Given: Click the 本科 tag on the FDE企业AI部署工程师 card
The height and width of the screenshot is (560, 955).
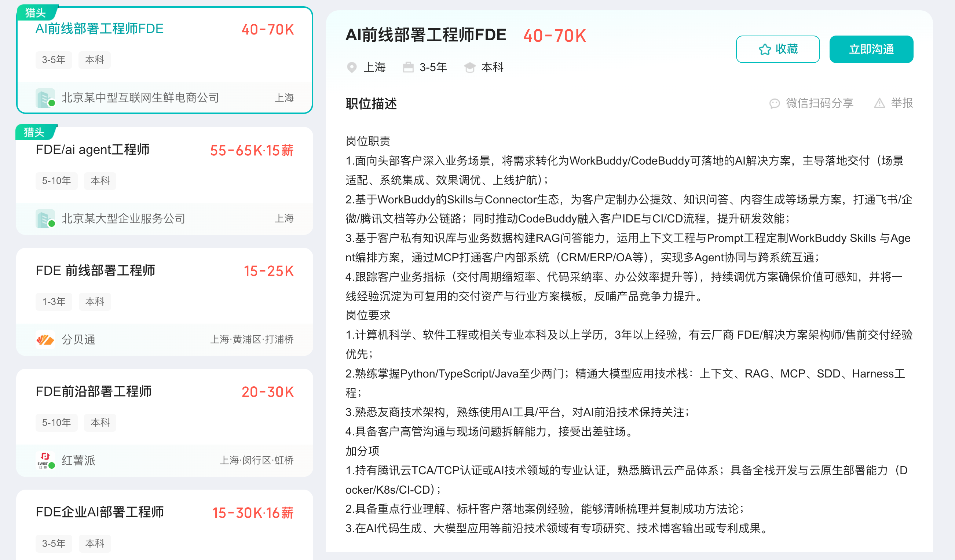Looking at the screenshot, I should point(95,544).
